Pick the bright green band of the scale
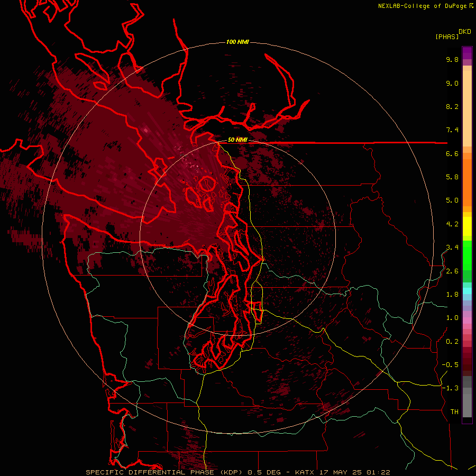 point(467,255)
